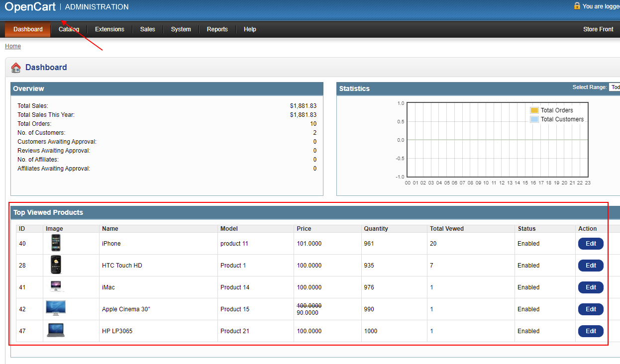
Task: Click the quantity value 961
Action: point(369,244)
